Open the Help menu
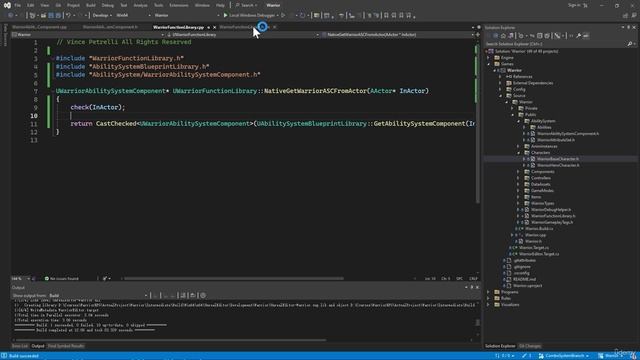Image resolution: width=640 pixels, height=360 pixels. (220, 5)
